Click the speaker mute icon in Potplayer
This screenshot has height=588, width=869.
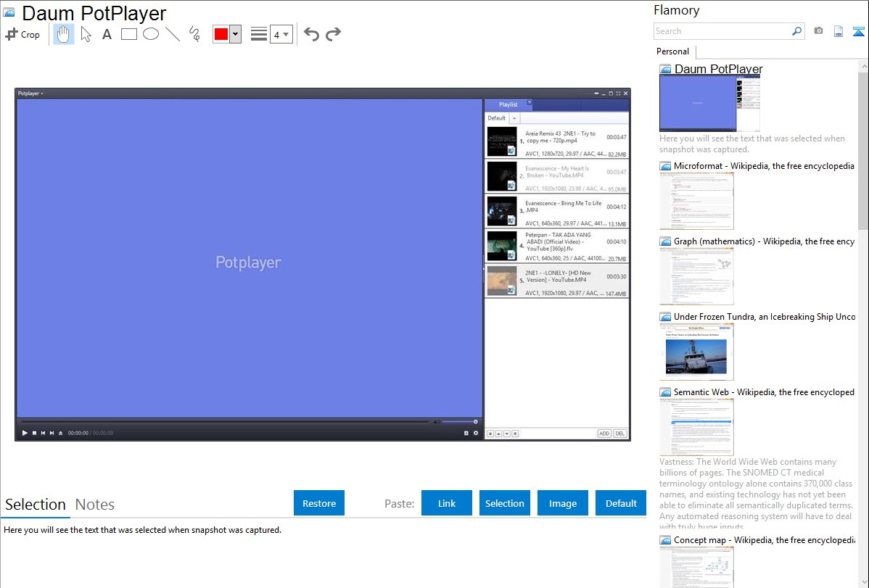pos(435,422)
